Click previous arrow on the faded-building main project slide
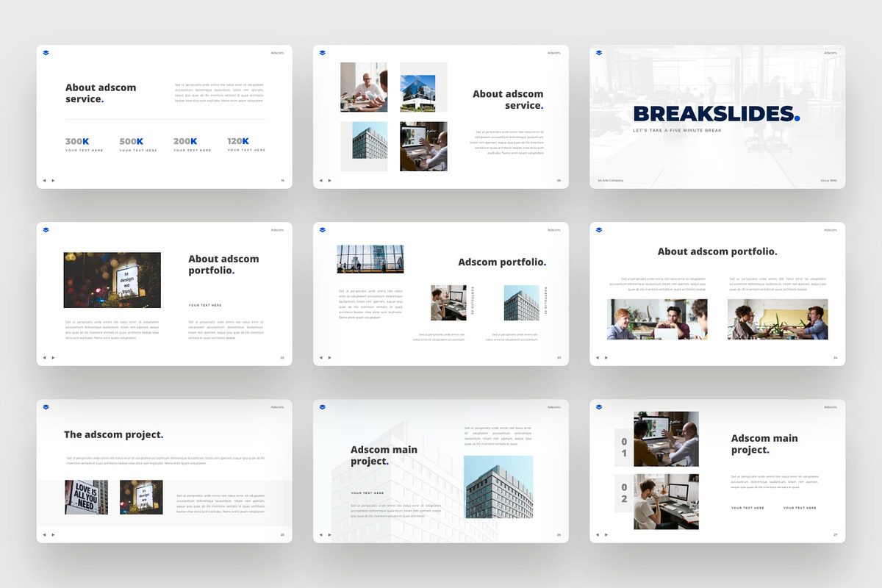The image size is (882, 588). point(320,534)
